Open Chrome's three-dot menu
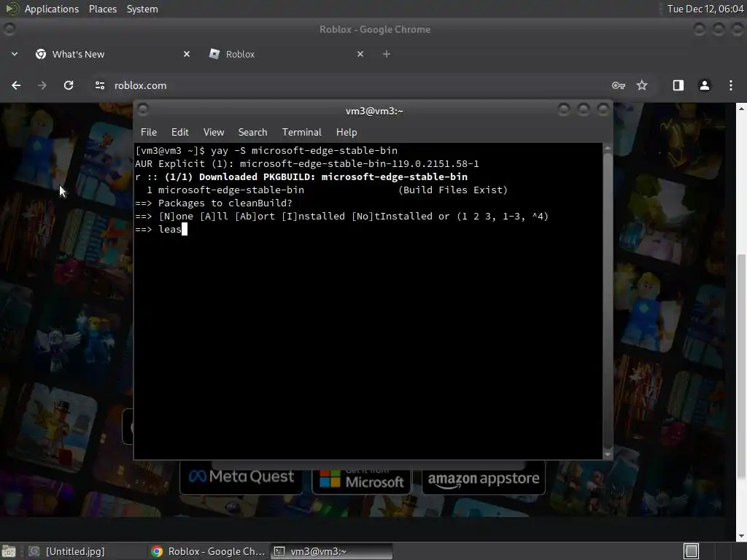The image size is (747, 560). click(731, 85)
